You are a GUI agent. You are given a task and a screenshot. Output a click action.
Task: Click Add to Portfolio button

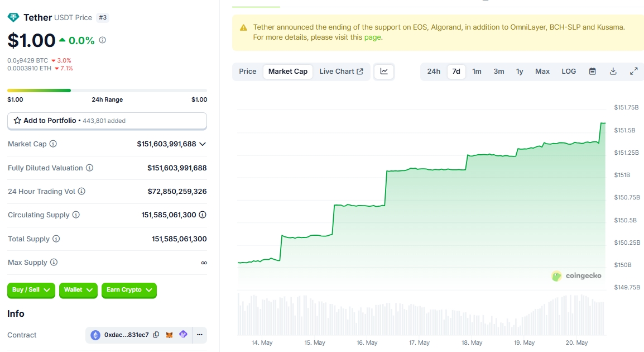point(107,121)
